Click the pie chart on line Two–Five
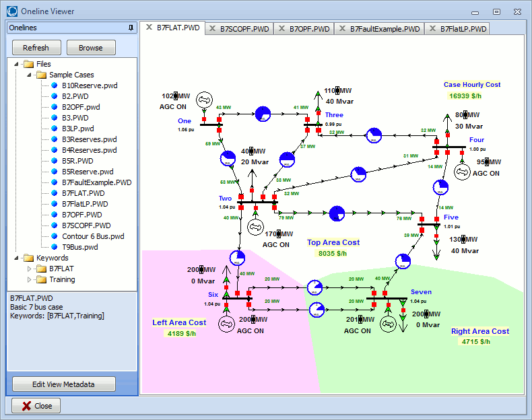This screenshot has height=420, width=532. 336,214
